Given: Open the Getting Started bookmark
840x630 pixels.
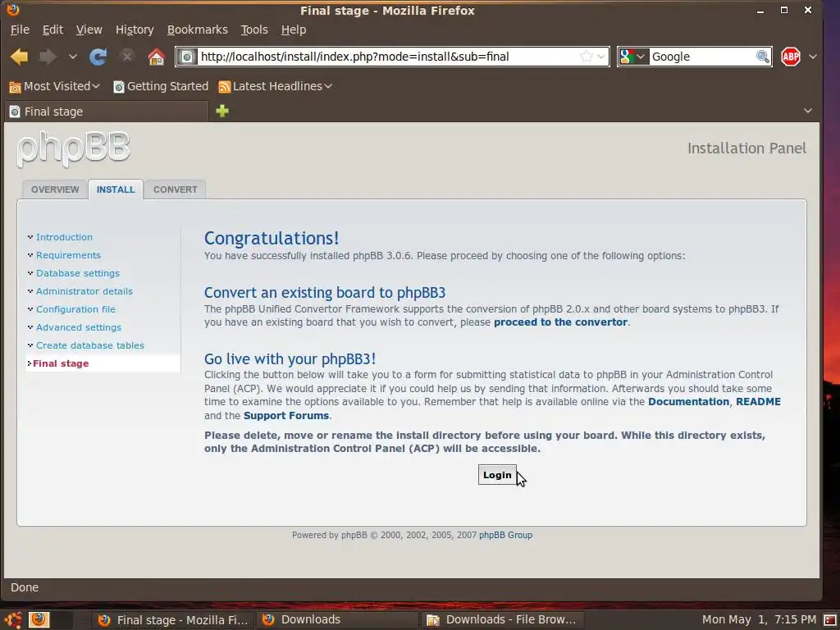Looking at the screenshot, I should (x=161, y=86).
